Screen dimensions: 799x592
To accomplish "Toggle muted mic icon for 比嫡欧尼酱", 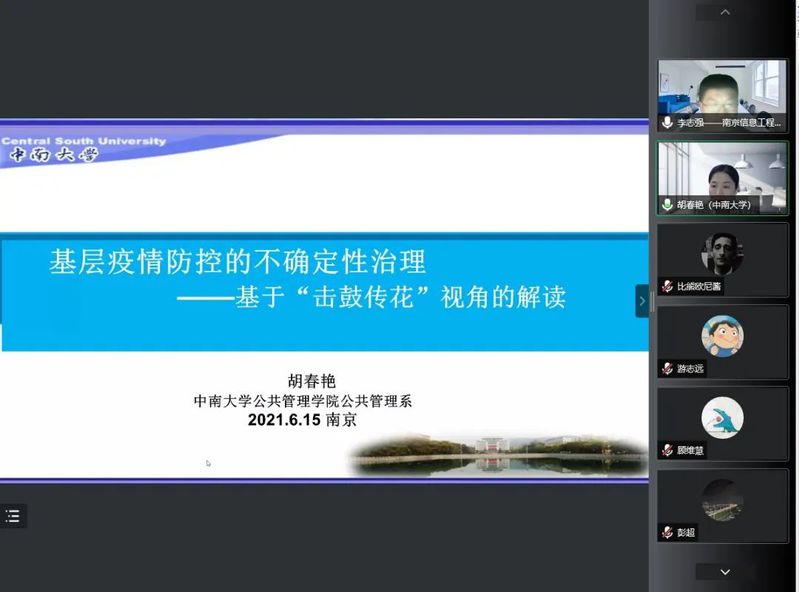I will pos(667,286).
